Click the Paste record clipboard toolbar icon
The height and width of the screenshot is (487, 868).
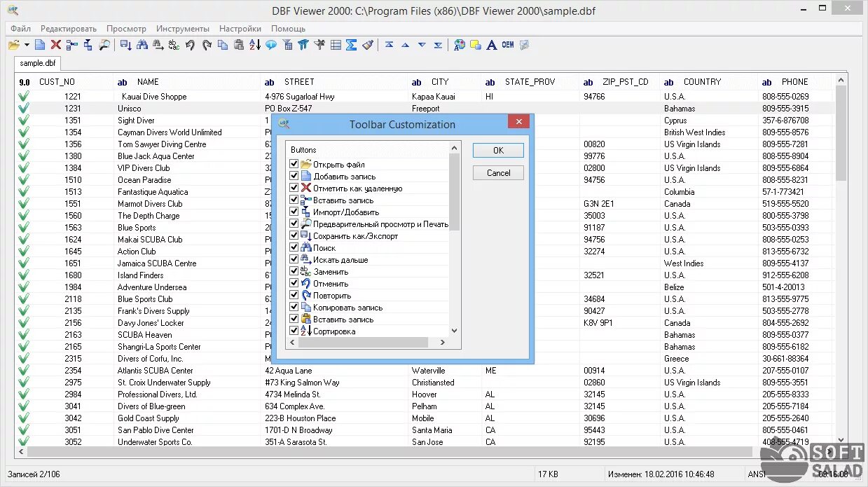point(239,45)
